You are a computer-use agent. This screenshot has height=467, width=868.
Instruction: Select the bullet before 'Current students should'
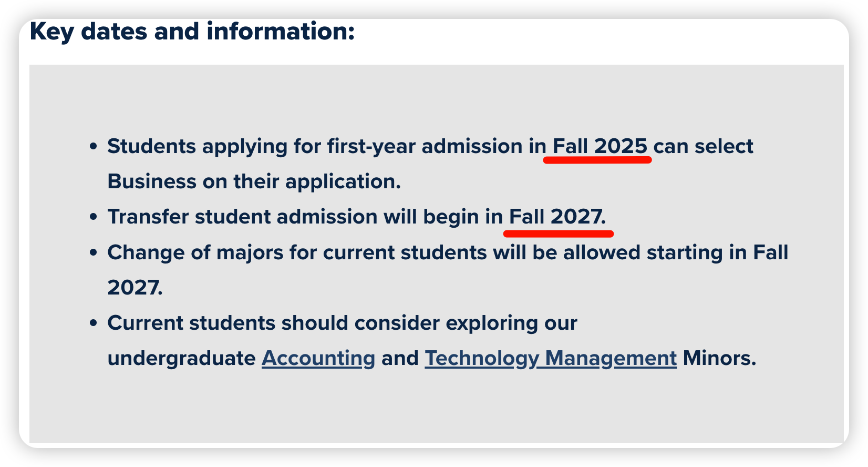tap(94, 323)
